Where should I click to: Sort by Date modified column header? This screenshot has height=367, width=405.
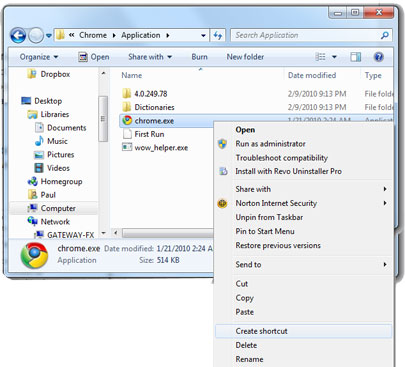point(312,75)
